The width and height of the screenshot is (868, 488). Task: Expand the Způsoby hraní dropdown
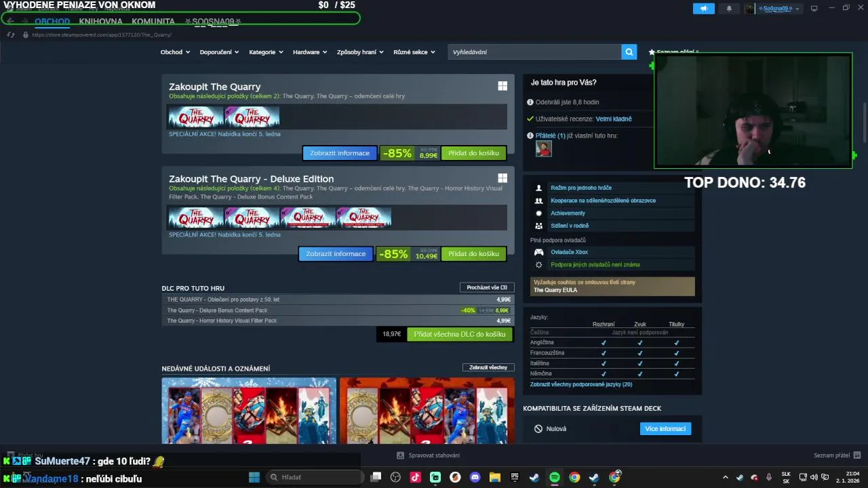tap(360, 52)
